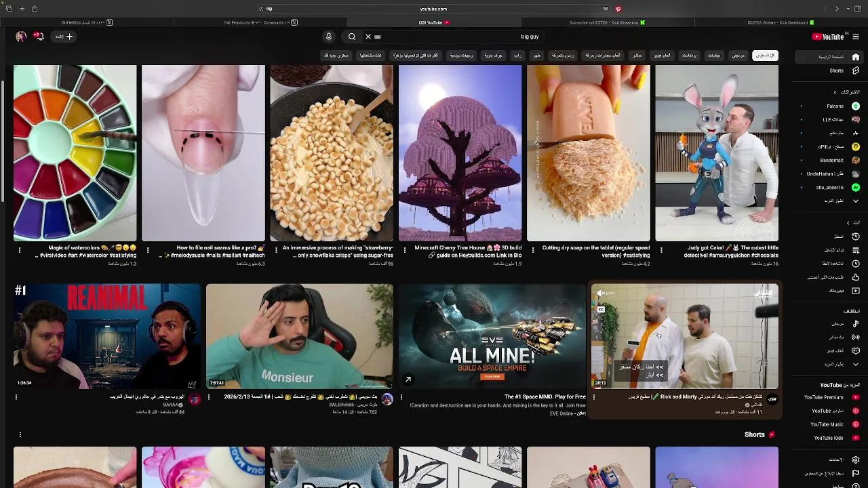Click the Pinterest extension icon in Safari
This screenshot has width=868, height=488.
[618, 9]
